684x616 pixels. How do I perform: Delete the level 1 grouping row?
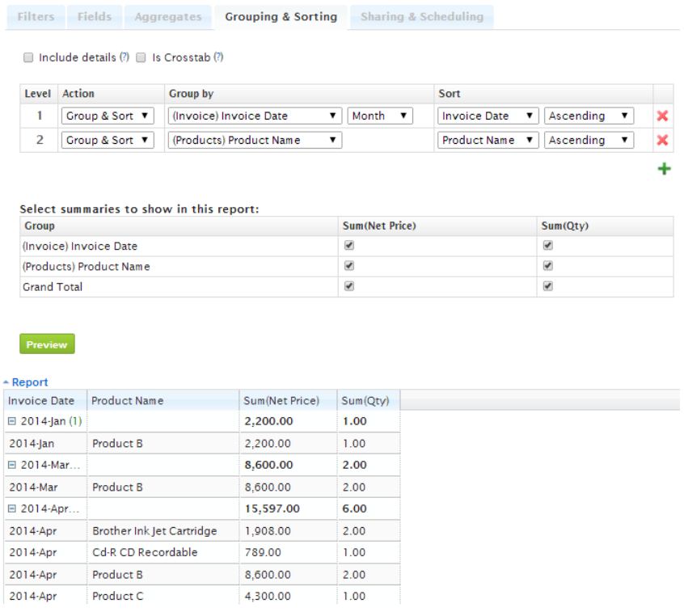[662, 116]
